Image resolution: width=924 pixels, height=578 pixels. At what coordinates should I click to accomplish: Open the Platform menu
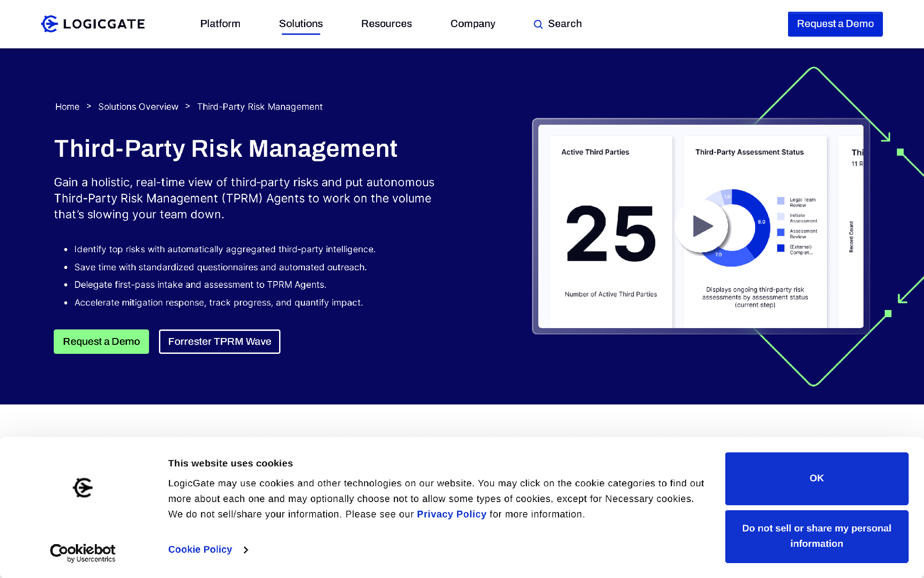(x=220, y=24)
